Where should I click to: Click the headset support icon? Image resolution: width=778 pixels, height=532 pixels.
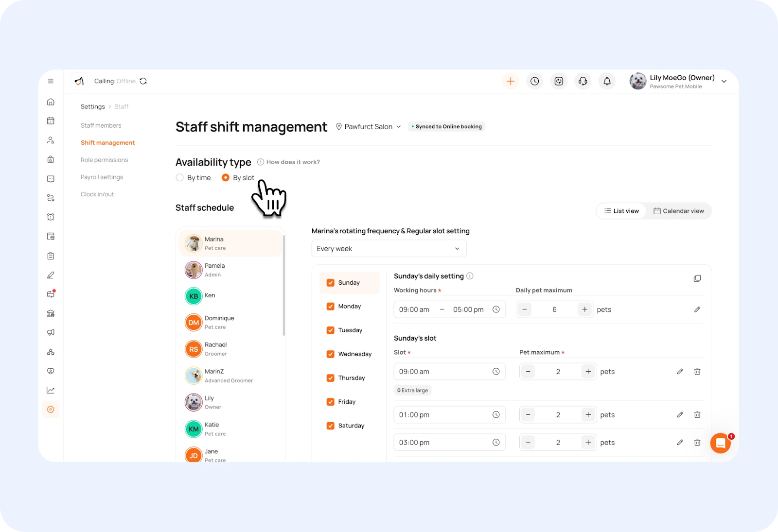[x=583, y=81]
